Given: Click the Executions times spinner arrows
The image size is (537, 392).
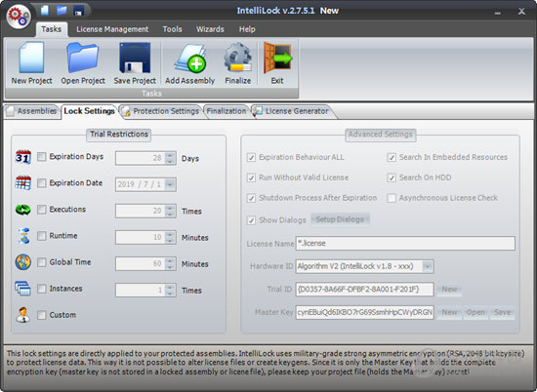Looking at the screenshot, I should (170, 211).
